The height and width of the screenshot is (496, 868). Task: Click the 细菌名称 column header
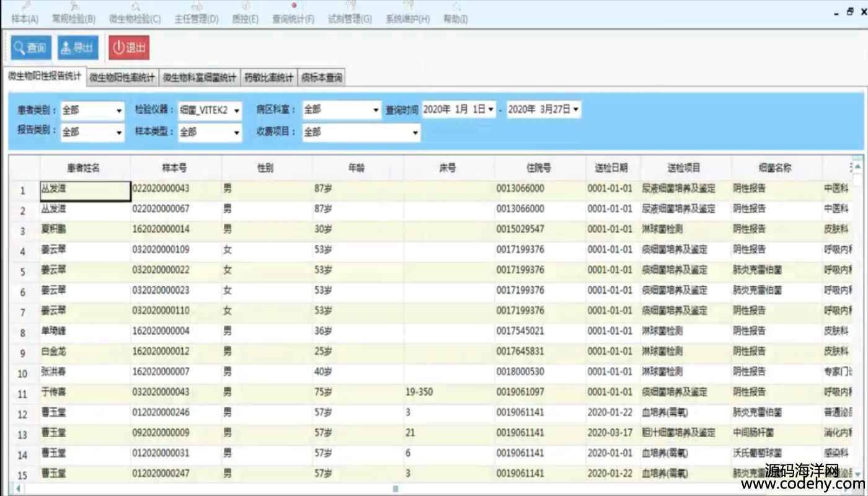click(777, 168)
